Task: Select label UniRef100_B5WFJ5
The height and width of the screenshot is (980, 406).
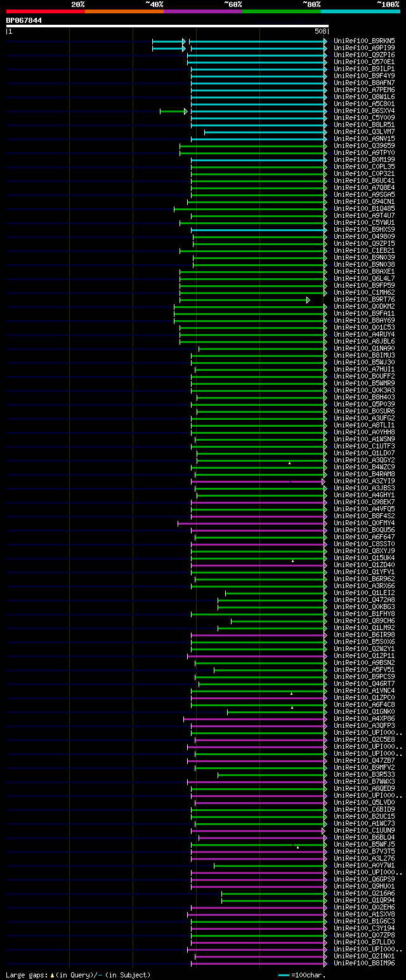Action: click(364, 844)
